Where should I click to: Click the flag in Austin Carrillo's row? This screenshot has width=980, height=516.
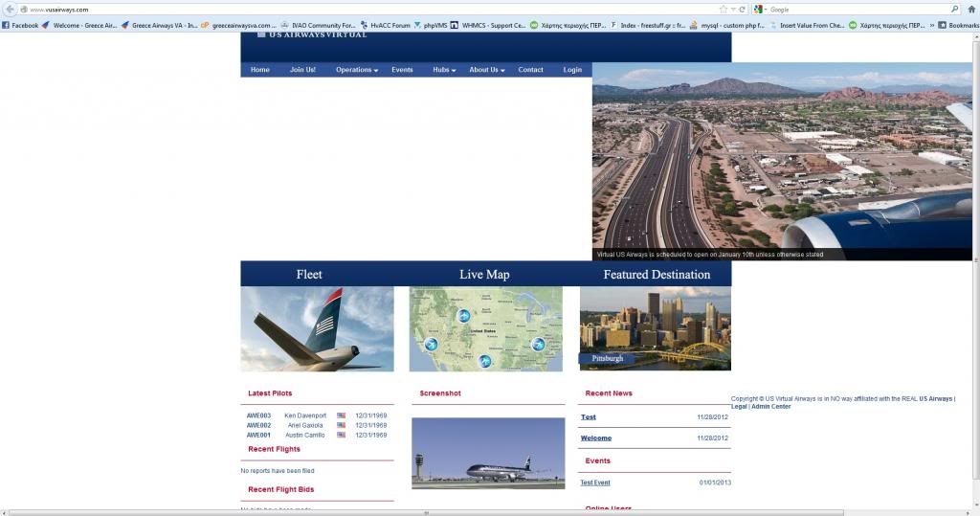[342, 435]
